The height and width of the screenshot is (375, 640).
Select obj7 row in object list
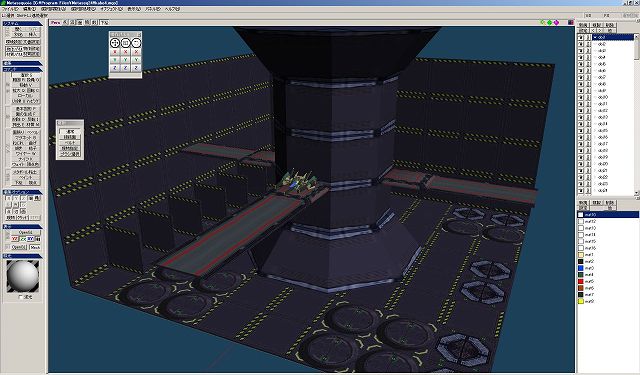613,77
